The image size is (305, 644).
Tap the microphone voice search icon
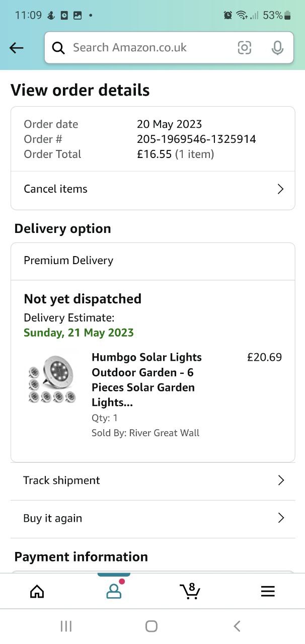click(x=277, y=48)
